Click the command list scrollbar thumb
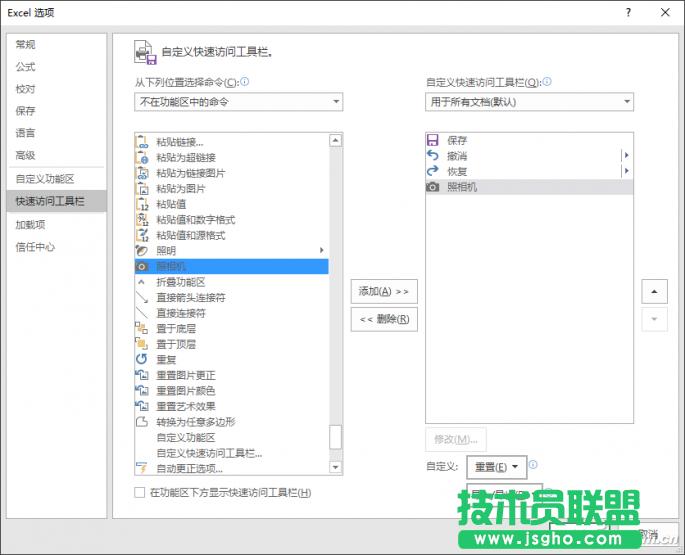Image resolution: width=685 pixels, height=555 pixels. coord(336,437)
